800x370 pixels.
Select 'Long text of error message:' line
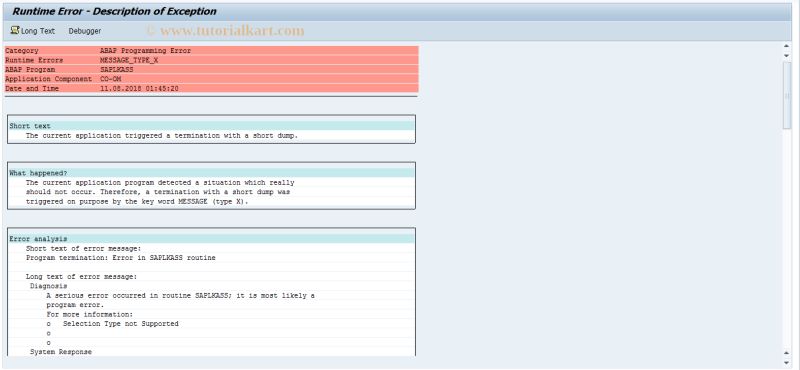click(82, 277)
